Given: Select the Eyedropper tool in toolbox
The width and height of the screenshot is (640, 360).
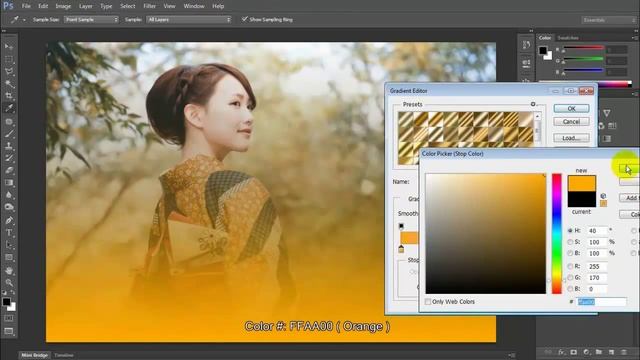Looking at the screenshot, I should 9,108.
